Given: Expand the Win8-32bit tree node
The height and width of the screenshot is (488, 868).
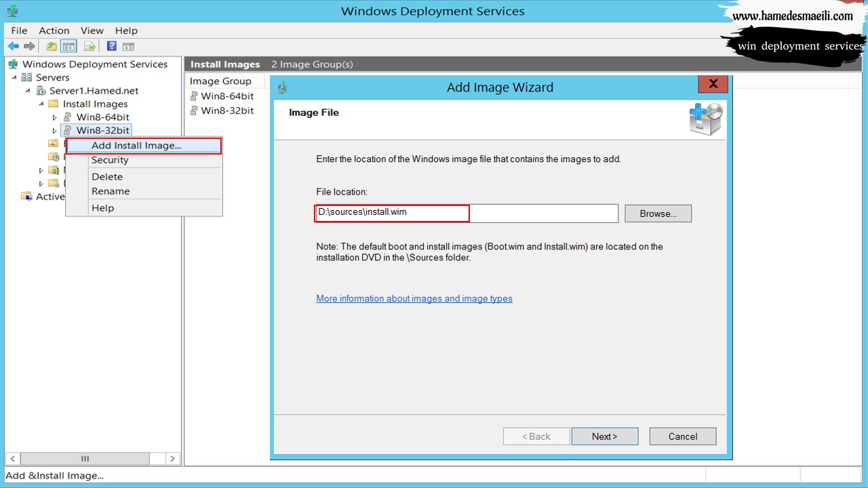Looking at the screenshot, I should (x=55, y=131).
